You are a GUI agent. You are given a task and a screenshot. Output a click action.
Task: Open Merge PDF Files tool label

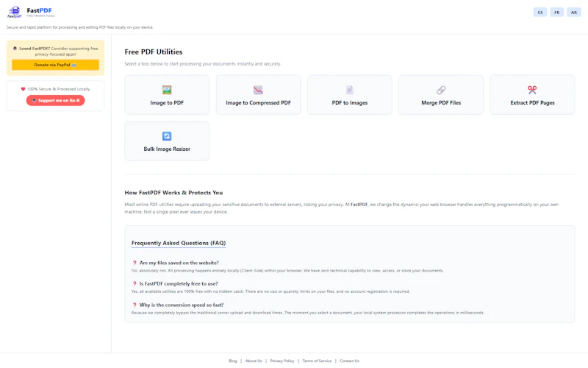[441, 102]
